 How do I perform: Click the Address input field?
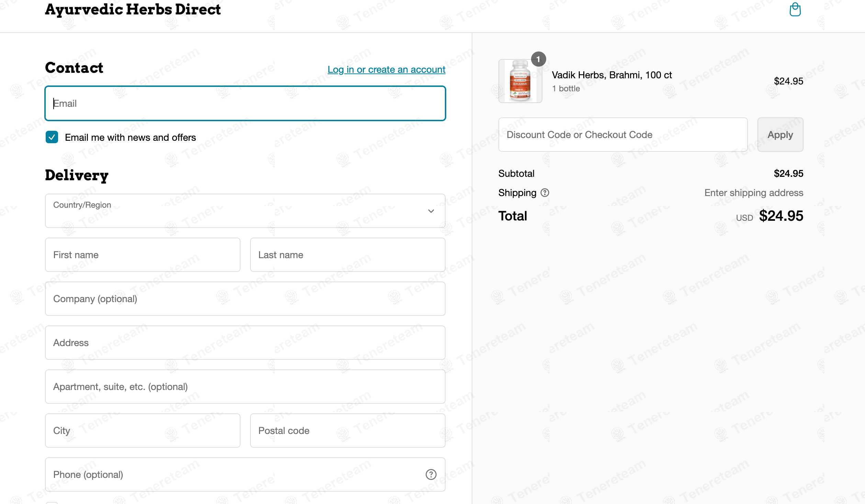pyautogui.click(x=245, y=343)
